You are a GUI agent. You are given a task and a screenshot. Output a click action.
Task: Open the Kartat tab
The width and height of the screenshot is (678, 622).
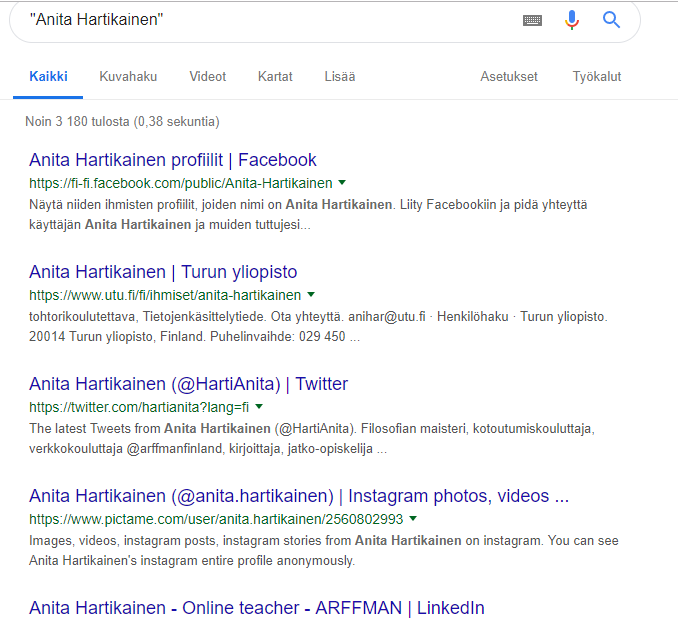point(275,77)
